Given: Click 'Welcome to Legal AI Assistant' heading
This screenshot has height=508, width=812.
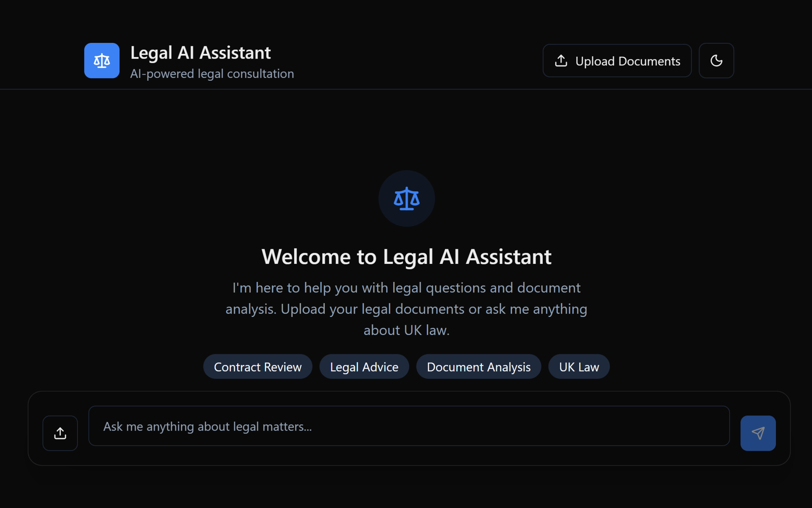Looking at the screenshot, I should coord(406,257).
